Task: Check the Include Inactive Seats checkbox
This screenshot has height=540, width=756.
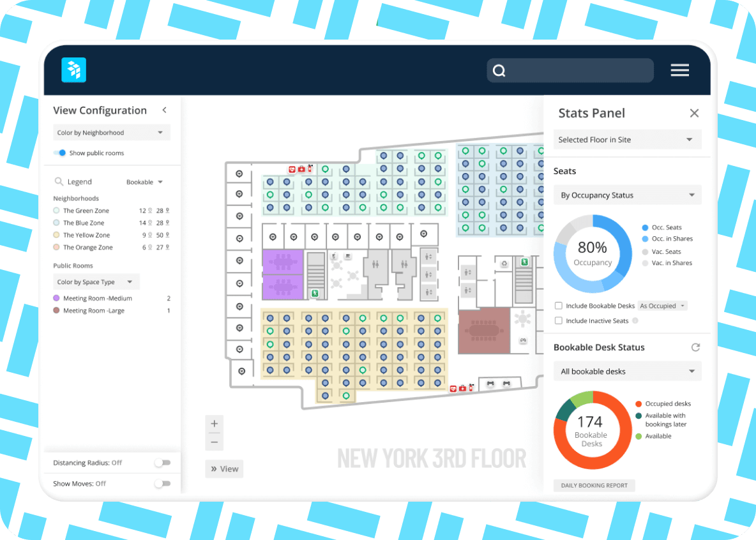Action: (559, 321)
